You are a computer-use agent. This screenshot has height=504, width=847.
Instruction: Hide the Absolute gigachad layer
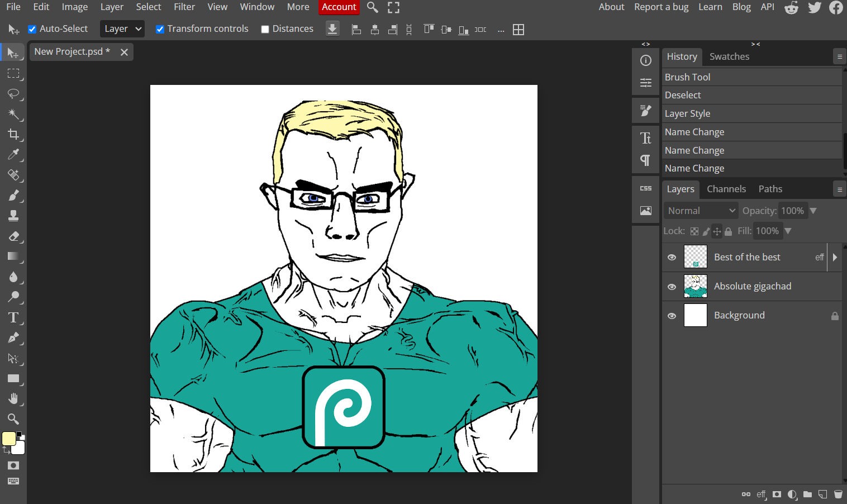(672, 287)
